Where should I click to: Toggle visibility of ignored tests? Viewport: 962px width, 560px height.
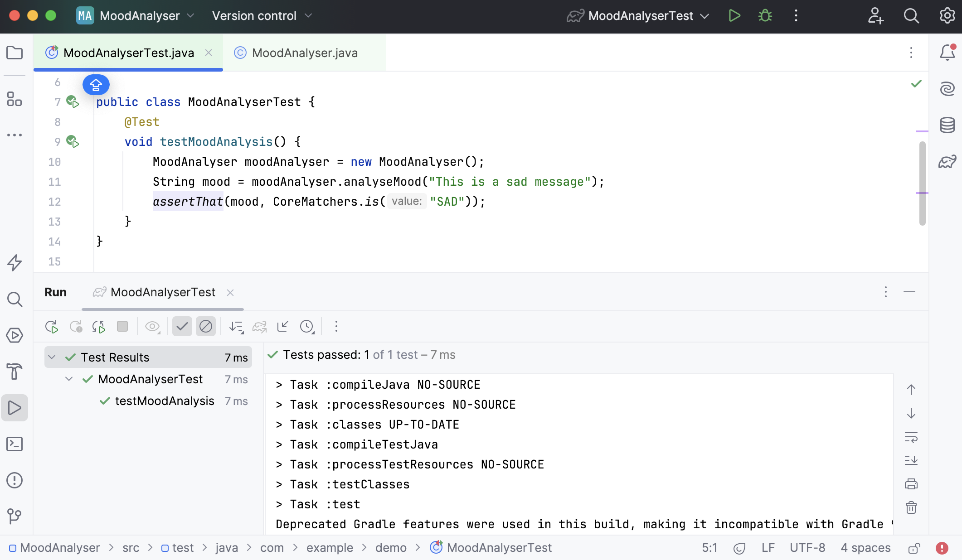click(x=206, y=326)
